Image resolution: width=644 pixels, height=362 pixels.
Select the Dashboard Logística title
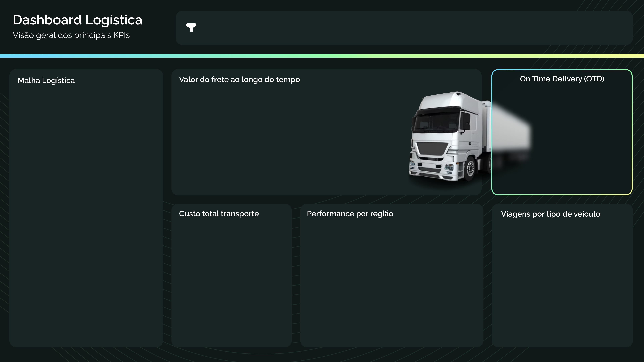77,20
